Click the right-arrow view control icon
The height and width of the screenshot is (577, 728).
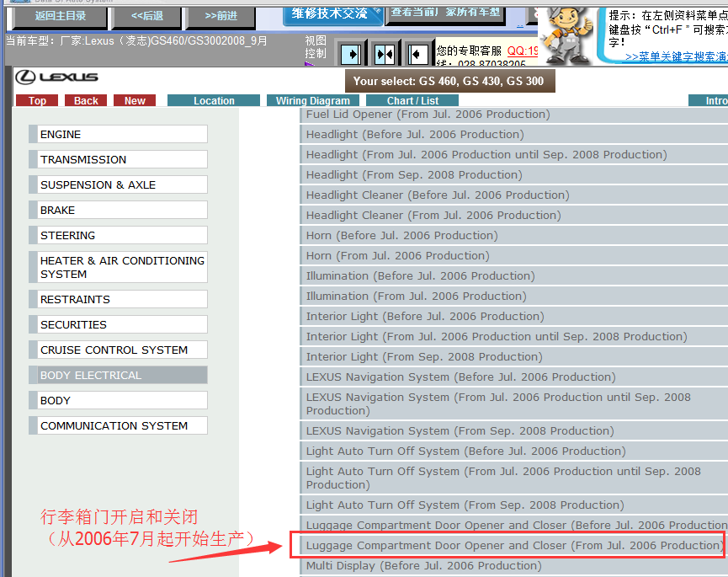click(x=351, y=55)
